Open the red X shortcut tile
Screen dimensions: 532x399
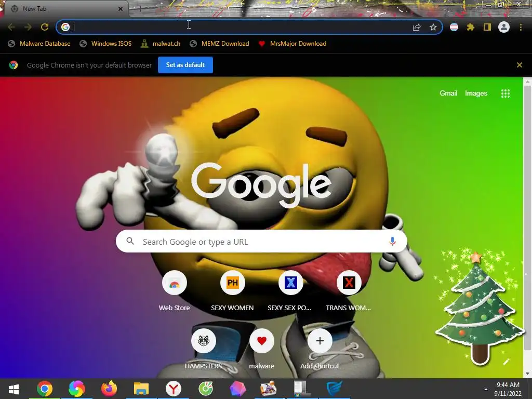[349, 291]
